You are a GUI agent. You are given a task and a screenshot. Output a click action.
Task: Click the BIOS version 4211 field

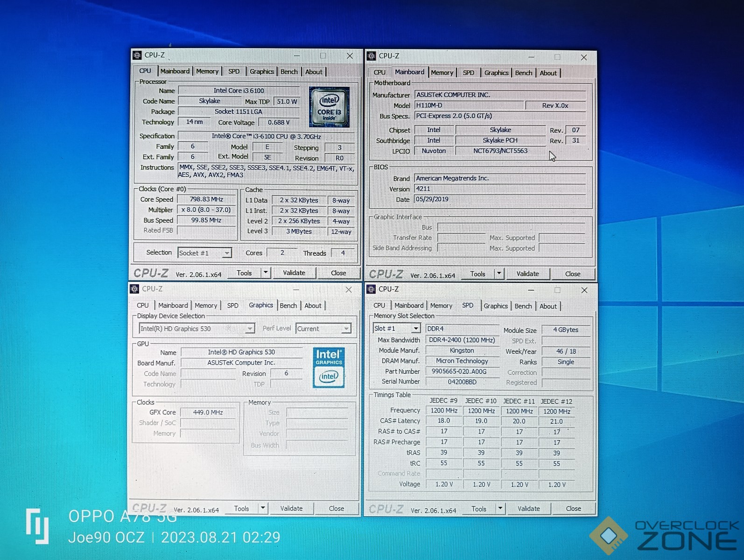click(x=500, y=189)
